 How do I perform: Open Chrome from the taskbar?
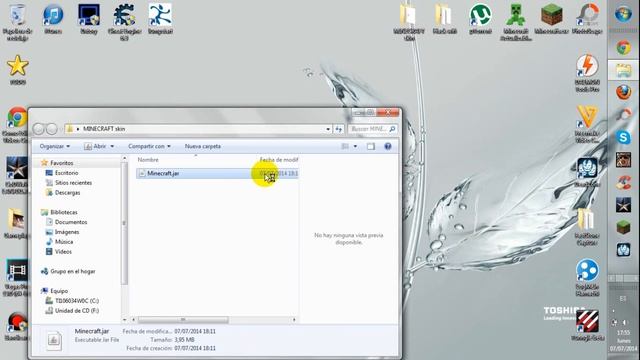623,48
